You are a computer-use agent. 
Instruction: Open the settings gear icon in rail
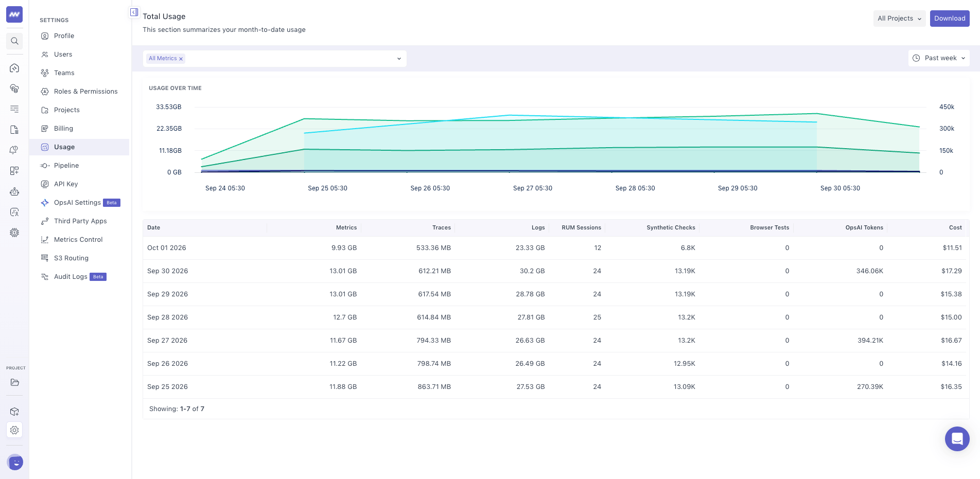(14, 430)
